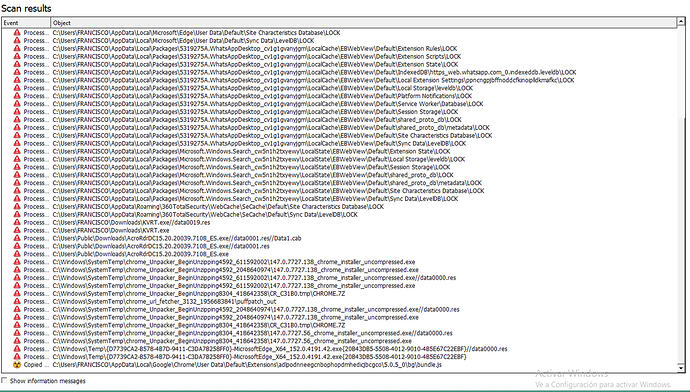The height and width of the screenshot is (392, 690).
Task: Select AcroRdrDC15.20.20039.7108_ES.exe//data0001.res path
Action: tap(161, 246)
